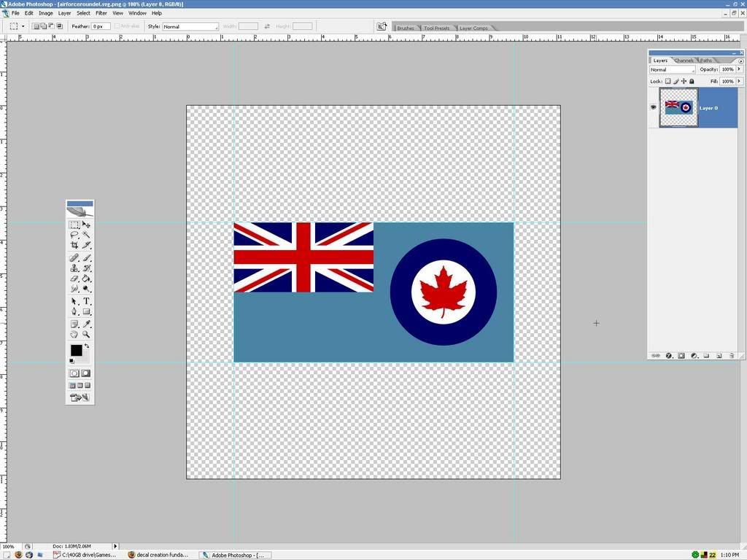Open the layer blend mode dropdown
The width and height of the screenshot is (747, 560).
coord(672,69)
